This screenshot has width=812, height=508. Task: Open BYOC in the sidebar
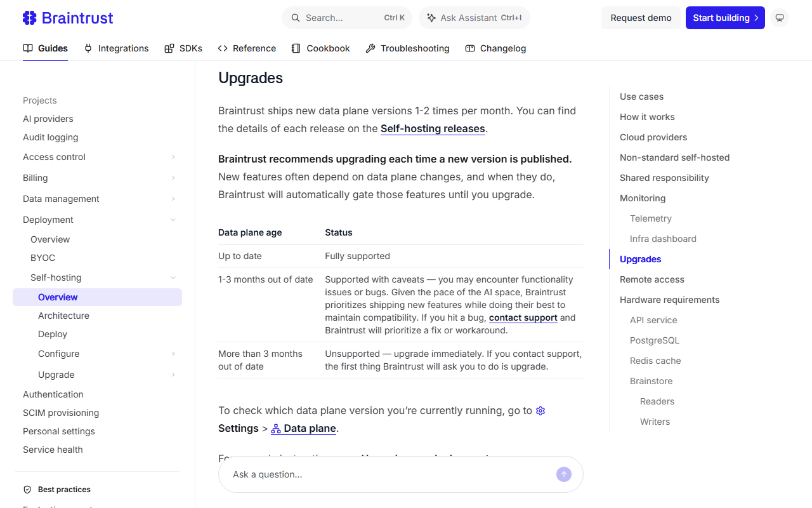tap(43, 258)
